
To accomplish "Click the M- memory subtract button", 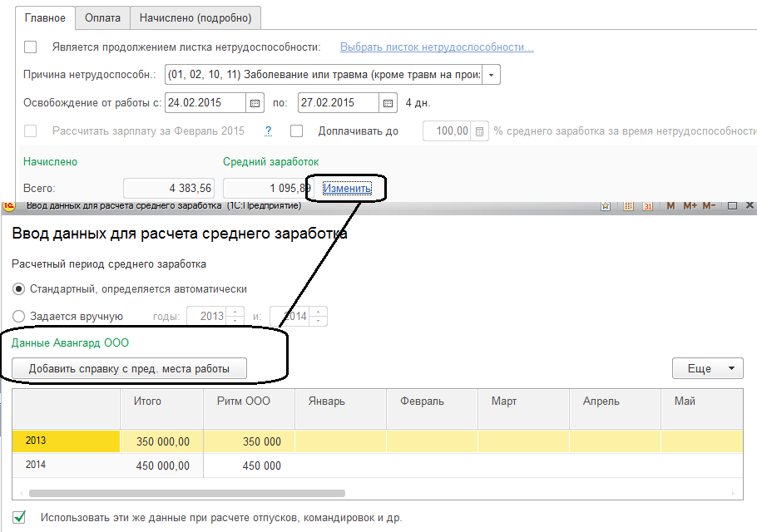I will click(x=709, y=206).
